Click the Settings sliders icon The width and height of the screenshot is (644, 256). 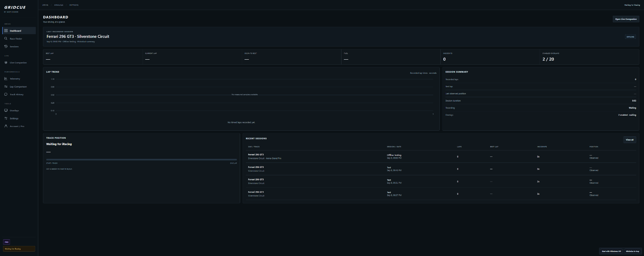pyautogui.click(x=6, y=118)
